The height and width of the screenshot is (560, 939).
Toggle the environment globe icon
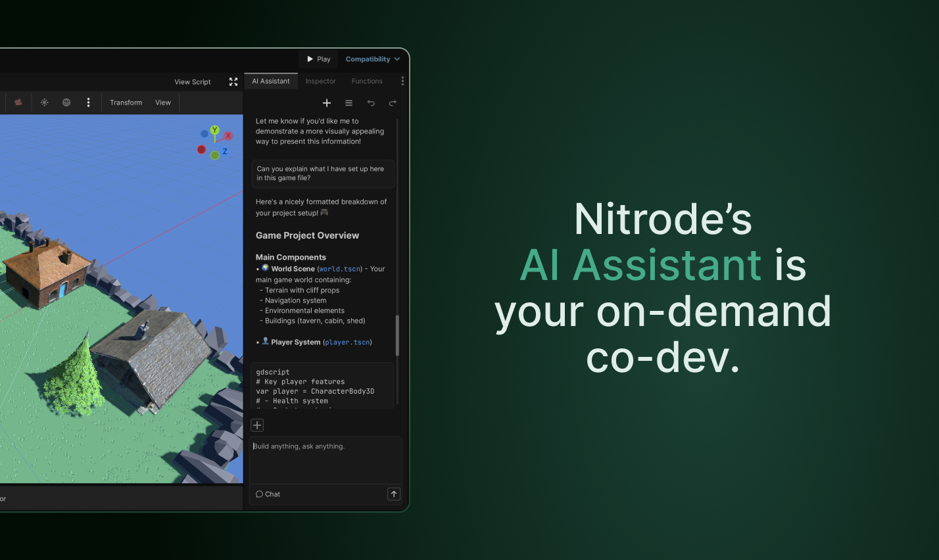click(66, 103)
